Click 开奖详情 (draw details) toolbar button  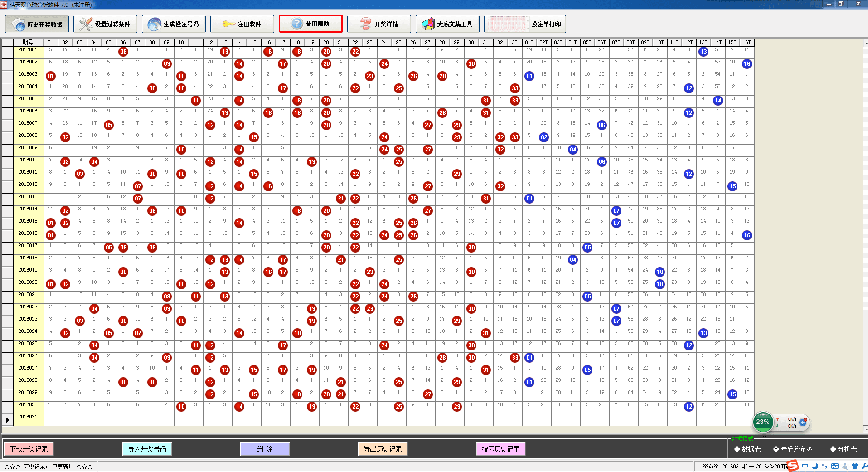[x=379, y=24]
